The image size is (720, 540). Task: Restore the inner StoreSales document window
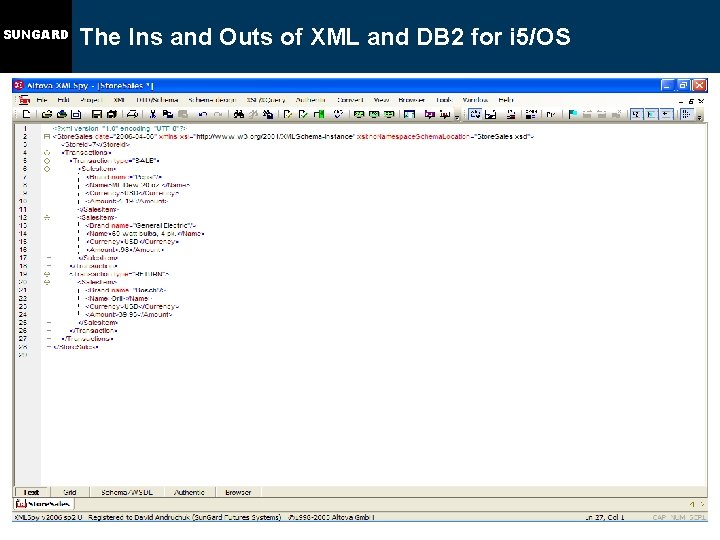691,101
